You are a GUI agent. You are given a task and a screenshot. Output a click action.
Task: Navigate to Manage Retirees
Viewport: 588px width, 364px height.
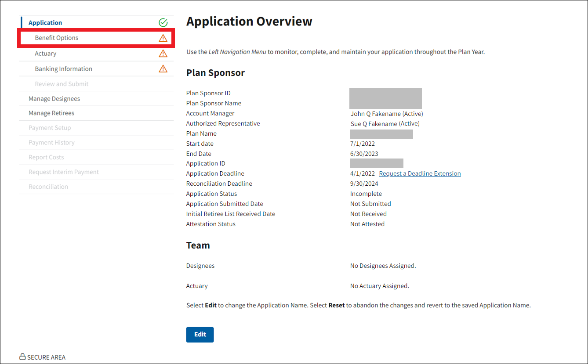[x=51, y=113]
